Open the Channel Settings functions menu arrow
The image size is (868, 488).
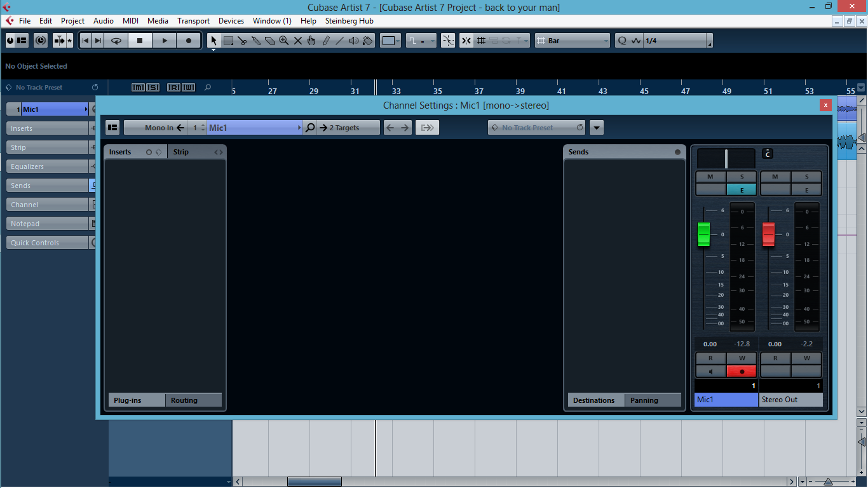click(x=596, y=128)
